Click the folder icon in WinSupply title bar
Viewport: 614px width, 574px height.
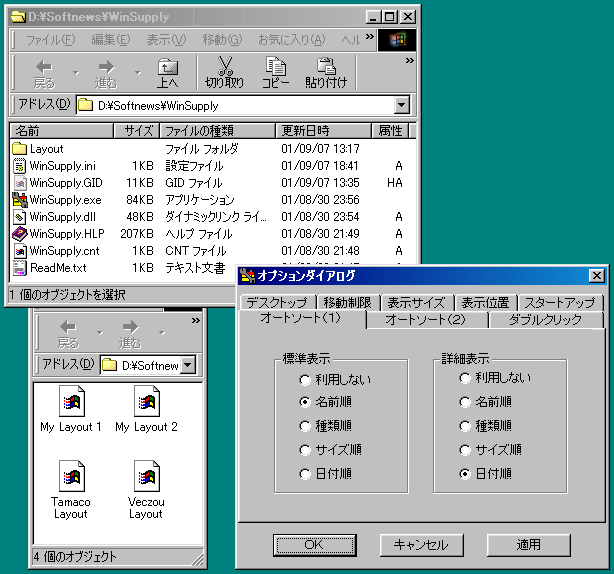(18, 16)
